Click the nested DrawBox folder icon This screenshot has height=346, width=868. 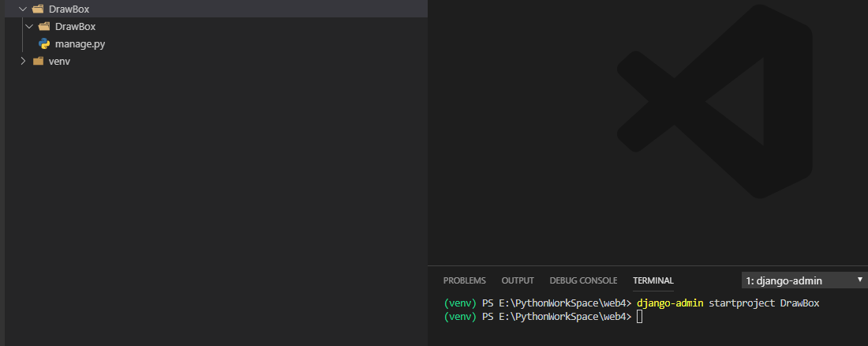(44, 26)
